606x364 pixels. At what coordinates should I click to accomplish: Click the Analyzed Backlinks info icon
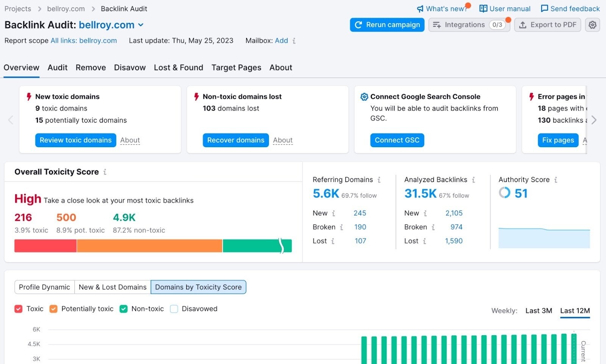(x=473, y=180)
